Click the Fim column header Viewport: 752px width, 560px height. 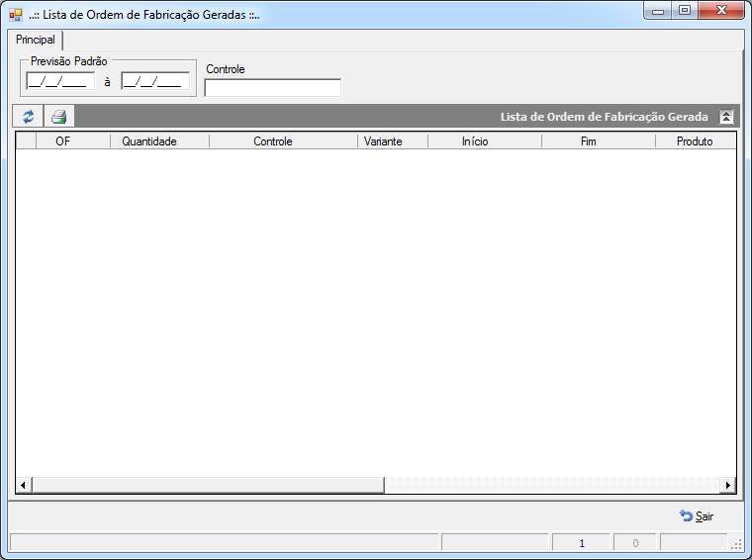tap(599, 140)
